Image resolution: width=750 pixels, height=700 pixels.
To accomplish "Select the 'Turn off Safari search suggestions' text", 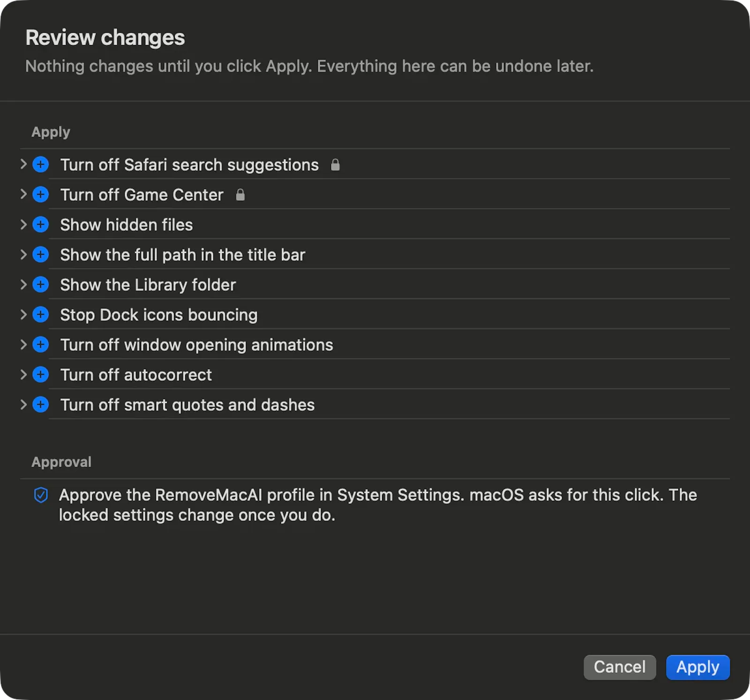I will click(x=189, y=165).
